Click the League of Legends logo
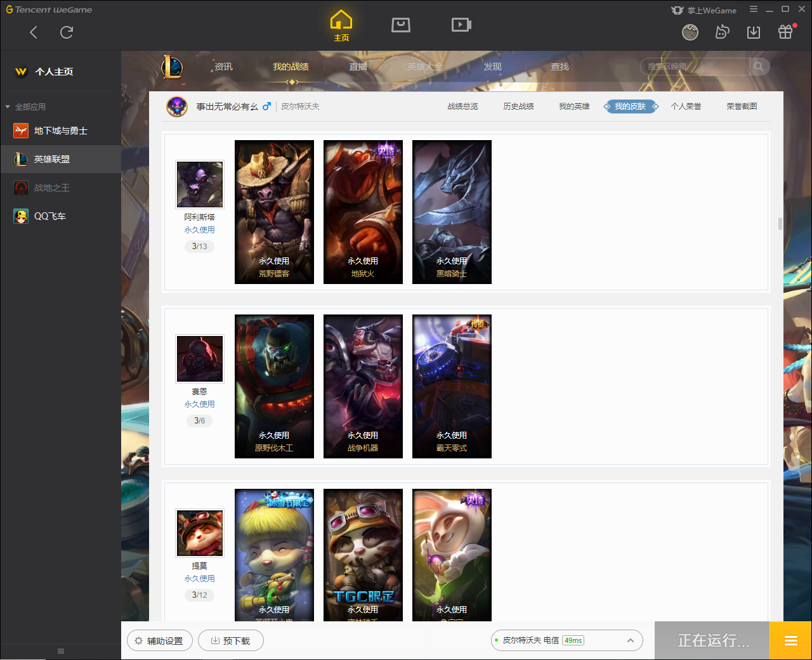Screen dimensions: 812x660 (x=172, y=67)
